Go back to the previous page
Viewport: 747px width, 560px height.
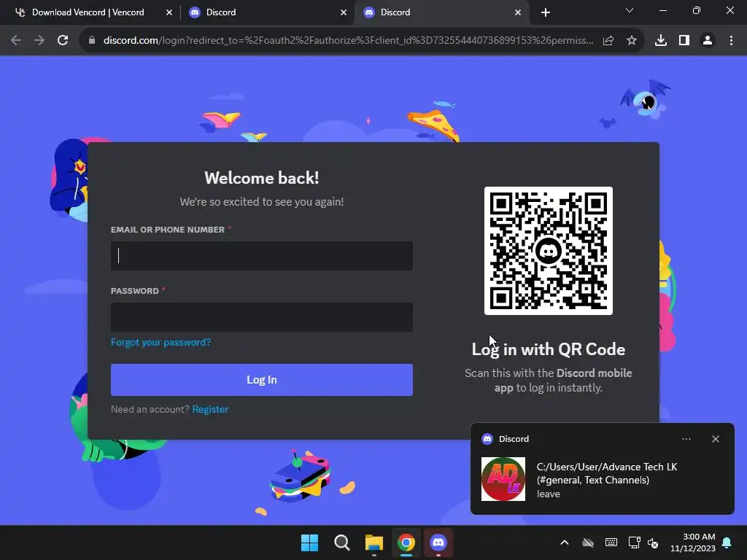pos(16,41)
